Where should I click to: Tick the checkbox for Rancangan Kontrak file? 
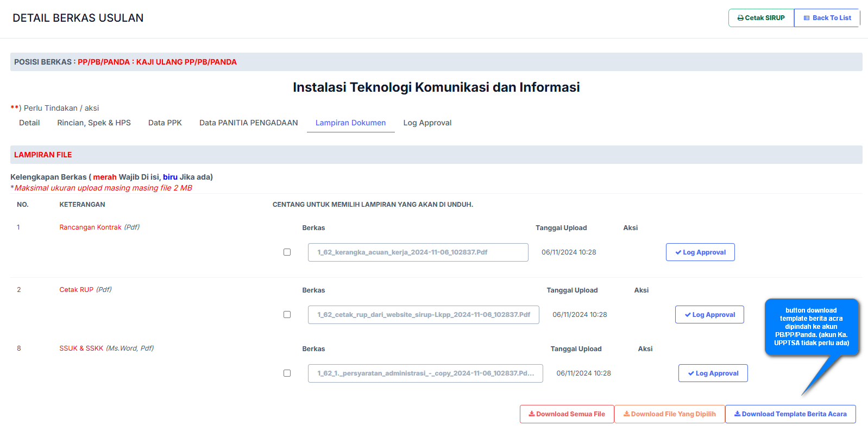(287, 252)
